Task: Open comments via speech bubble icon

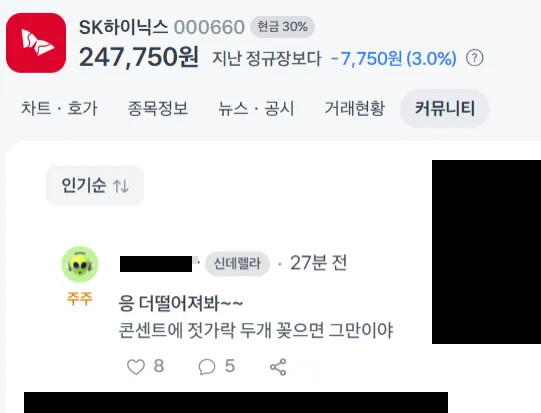Action: click(207, 366)
